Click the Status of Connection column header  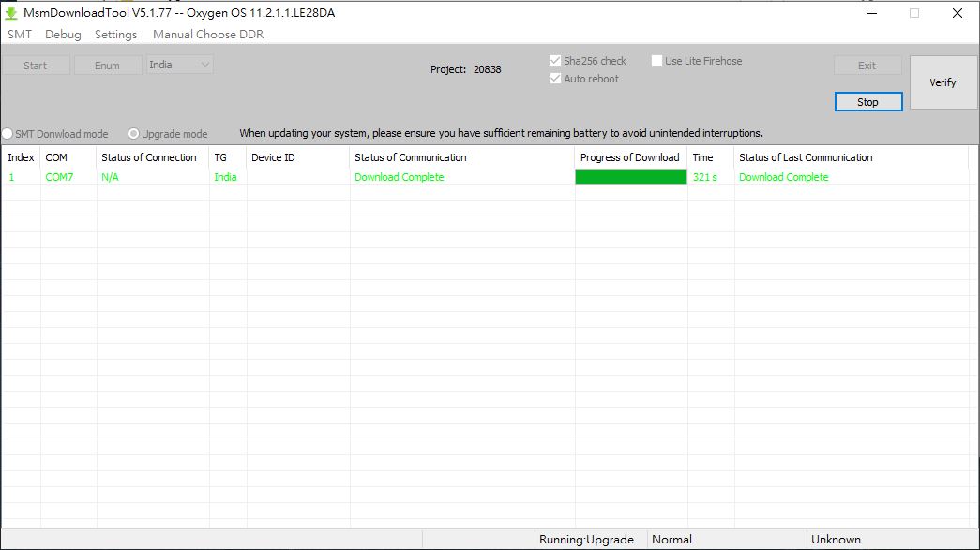[153, 157]
